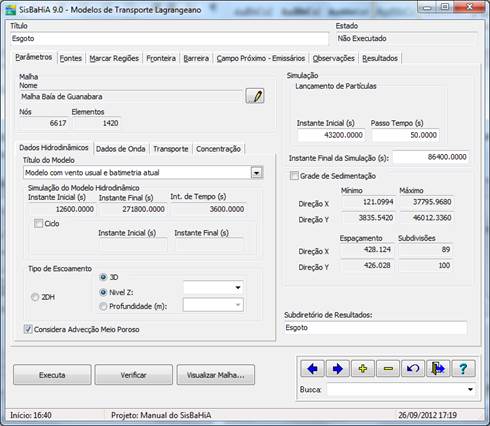Click the Subdiretório de Resultados field

376,328
